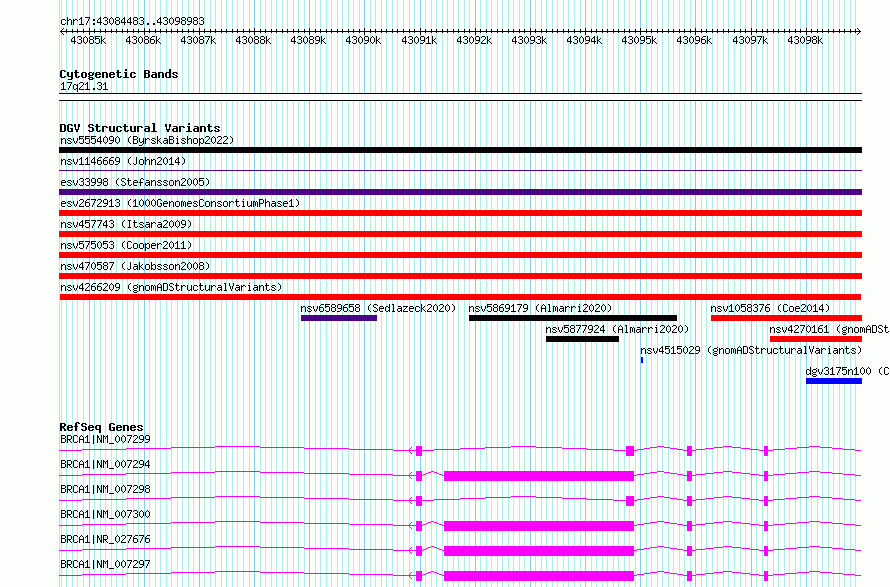
Task: Open the esv2672913 label text
Action: pyautogui.click(x=180, y=203)
